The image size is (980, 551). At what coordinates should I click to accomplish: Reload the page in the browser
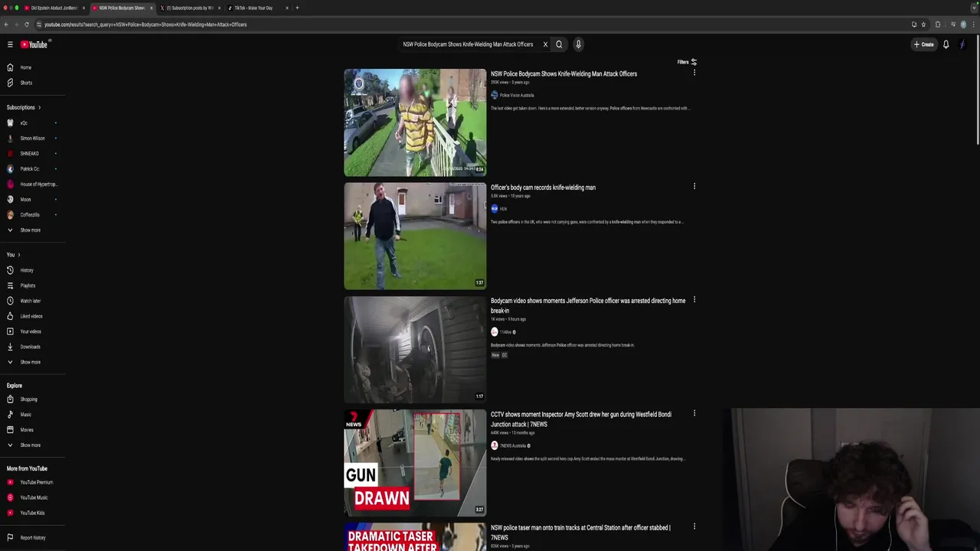tap(27, 24)
